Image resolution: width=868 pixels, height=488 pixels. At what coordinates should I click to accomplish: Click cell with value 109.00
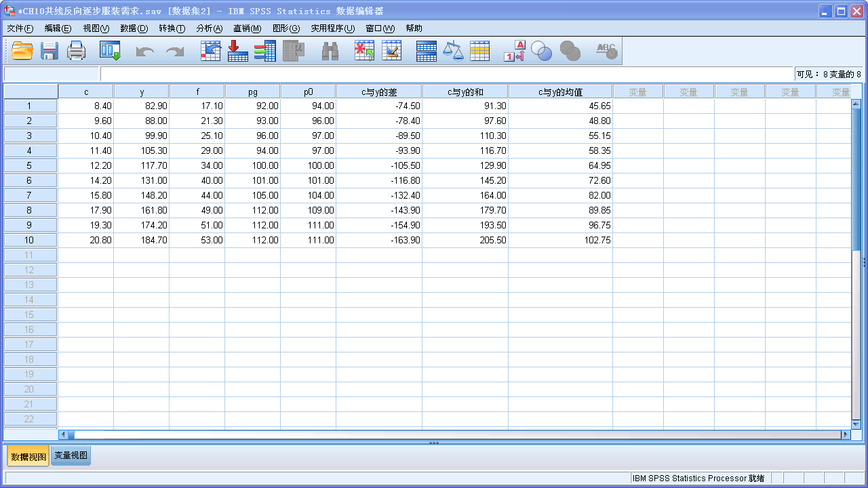click(308, 210)
